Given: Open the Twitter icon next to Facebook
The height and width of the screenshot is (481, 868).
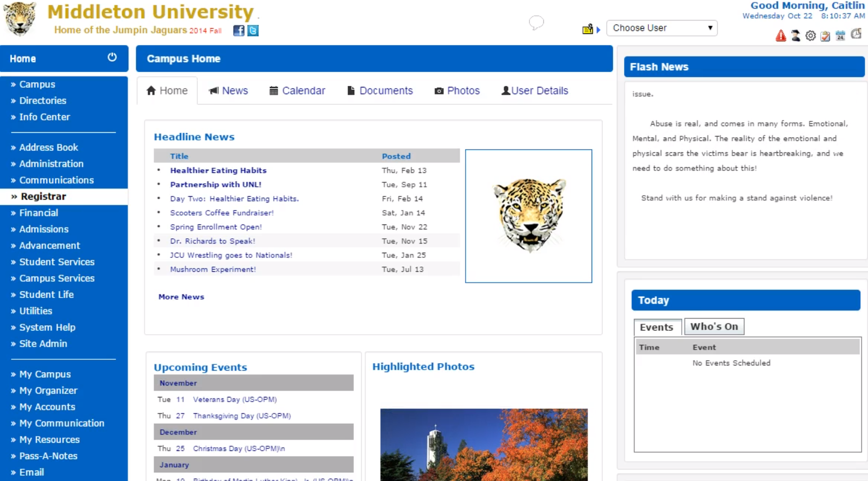Looking at the screenshot, I should pos(253,31).
